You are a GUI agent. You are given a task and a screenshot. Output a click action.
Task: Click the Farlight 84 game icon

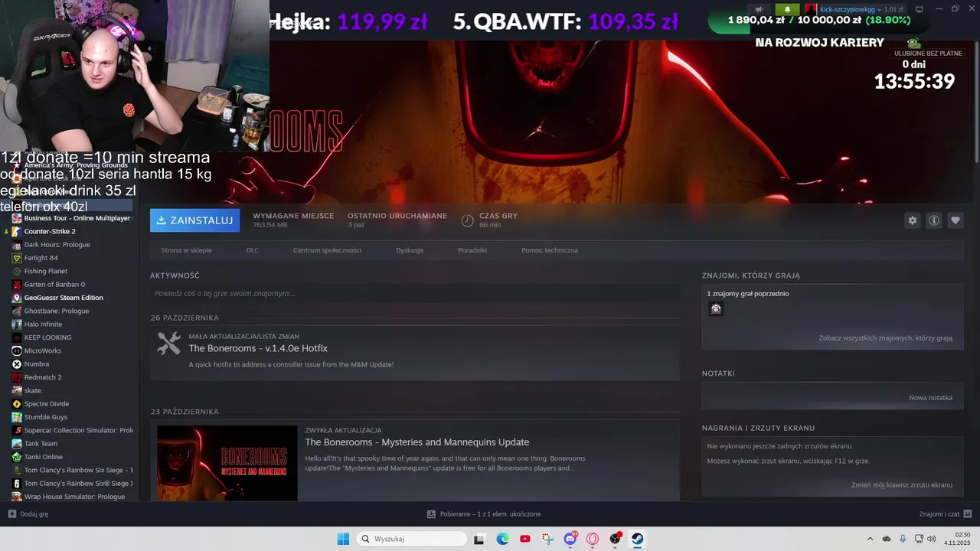(17, 258)
